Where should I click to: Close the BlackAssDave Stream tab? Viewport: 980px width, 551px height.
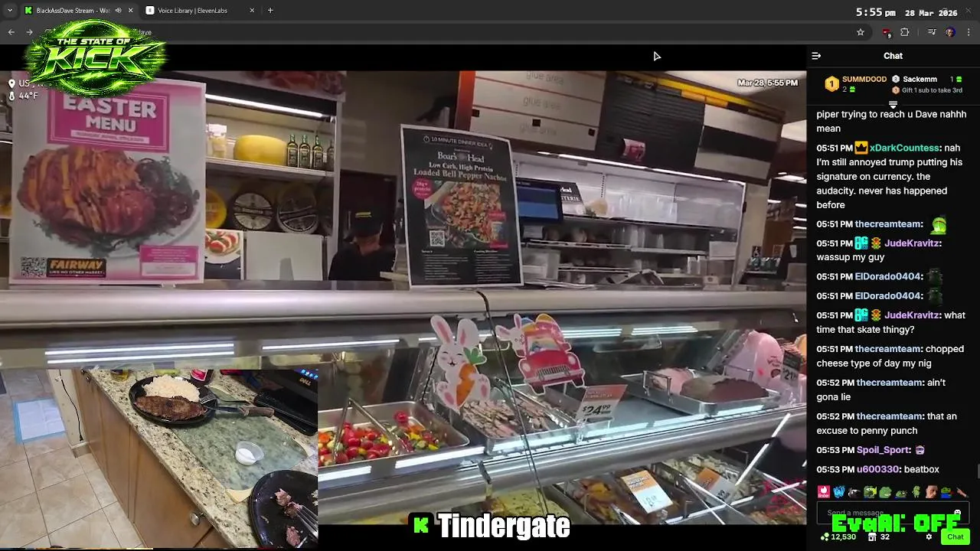click(x=130, y=11)
